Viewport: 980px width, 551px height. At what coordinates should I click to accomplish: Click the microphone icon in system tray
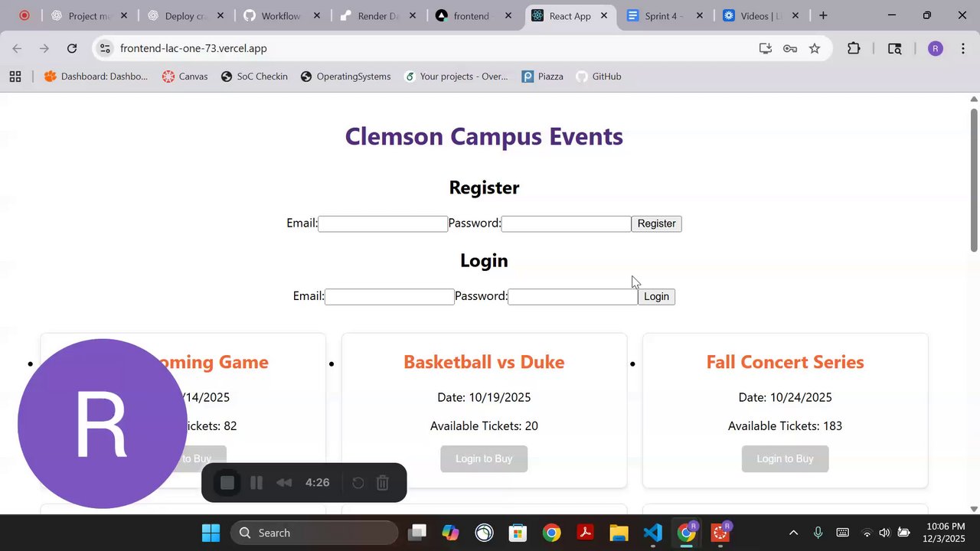(818, 533)
